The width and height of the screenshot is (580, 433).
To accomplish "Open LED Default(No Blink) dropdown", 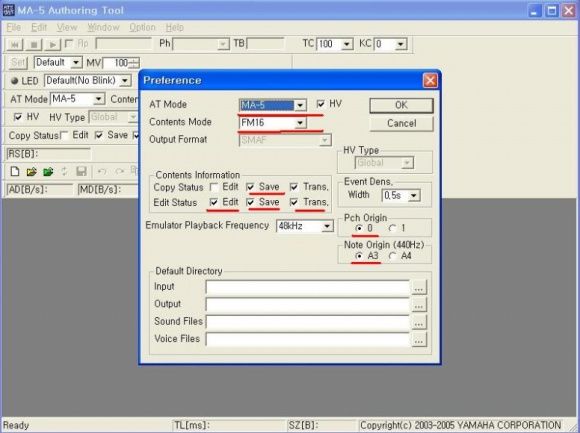I will pos(125,81).
